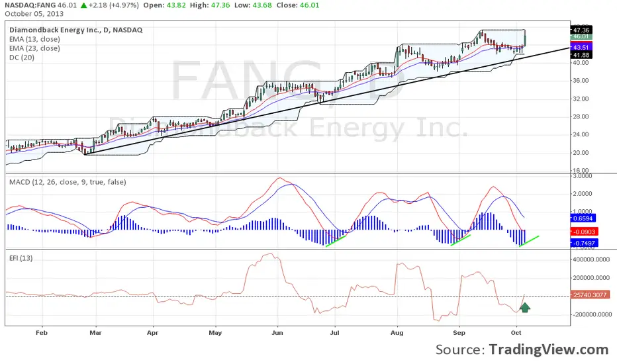Click the Mar label on time axis
Viewport: 617px width, 364px height.
point(95,333)
